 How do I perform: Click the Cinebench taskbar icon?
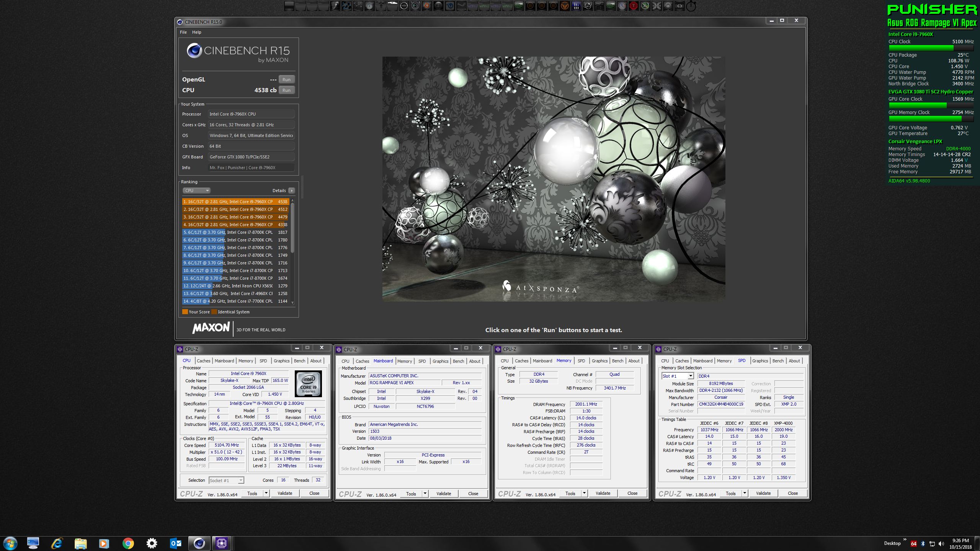199,543
